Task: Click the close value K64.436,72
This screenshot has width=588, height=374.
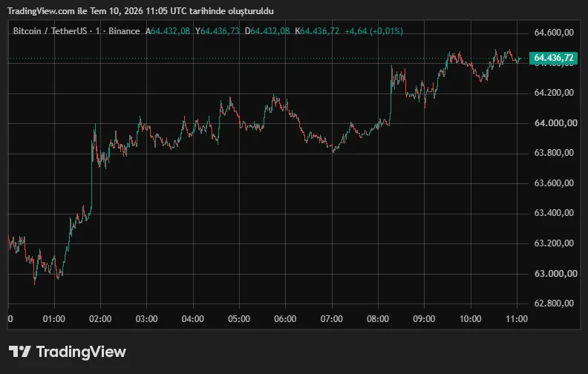Action: tap(317, 31)
